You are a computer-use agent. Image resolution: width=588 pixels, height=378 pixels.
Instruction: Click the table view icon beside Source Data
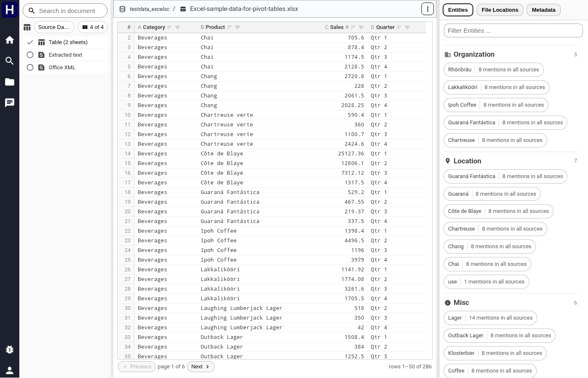[27, 27]
